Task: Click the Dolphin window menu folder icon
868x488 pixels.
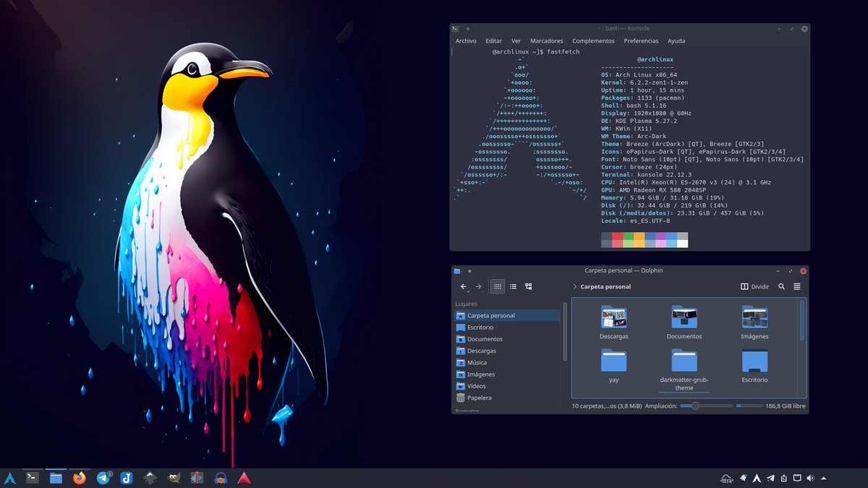Action: click(x=456, y=271)
